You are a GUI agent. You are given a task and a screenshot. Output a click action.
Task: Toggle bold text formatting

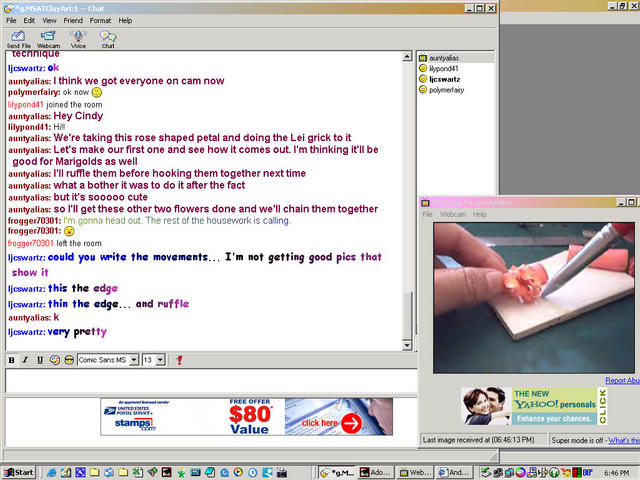pos(11,360)
